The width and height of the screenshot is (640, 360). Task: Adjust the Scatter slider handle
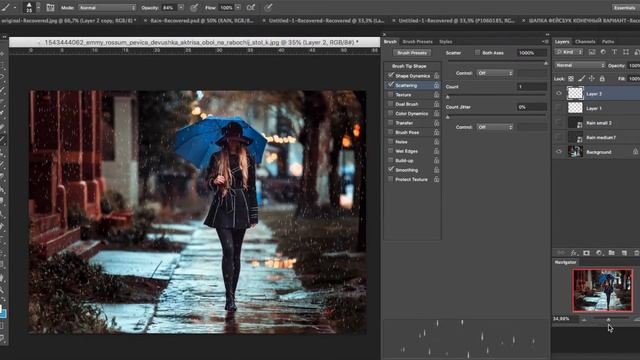tap(546, 63)
